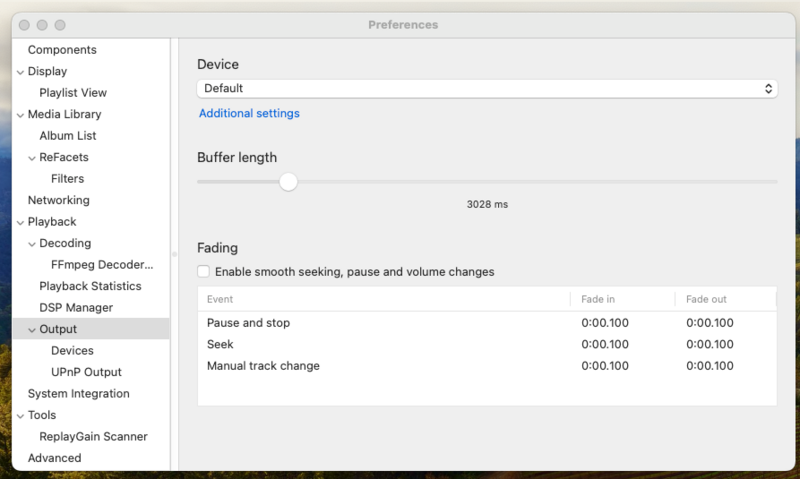Collapse the Tools section chevron
800x479 pixels.
pos(20,416)
